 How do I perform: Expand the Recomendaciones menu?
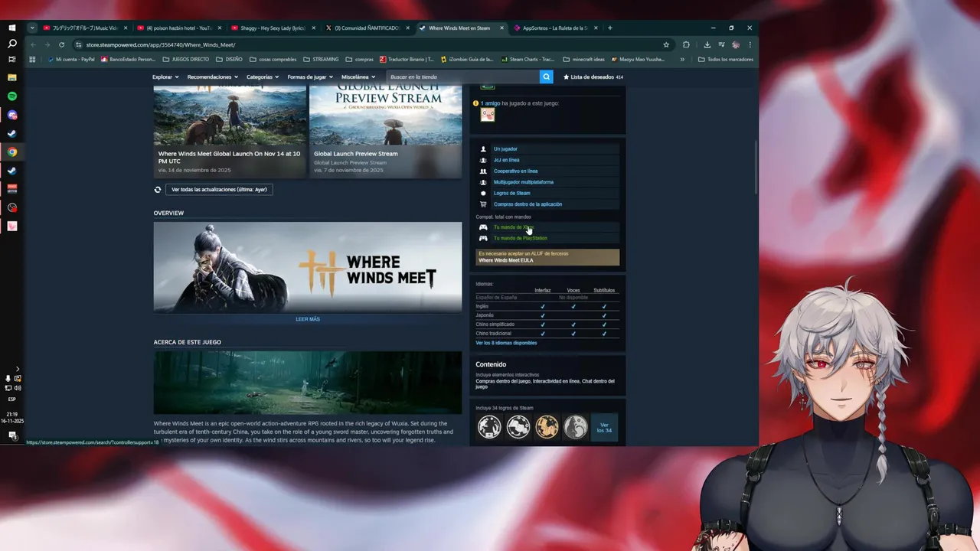213,77
